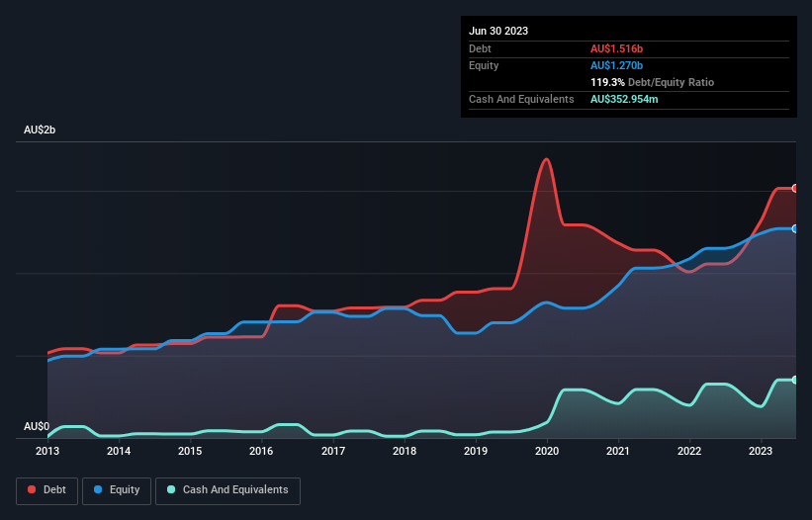Image resolution: width=812 pixels, height=520 pixels.
Task: Click the 2023 x-axis label
Action: coord(761,451)
